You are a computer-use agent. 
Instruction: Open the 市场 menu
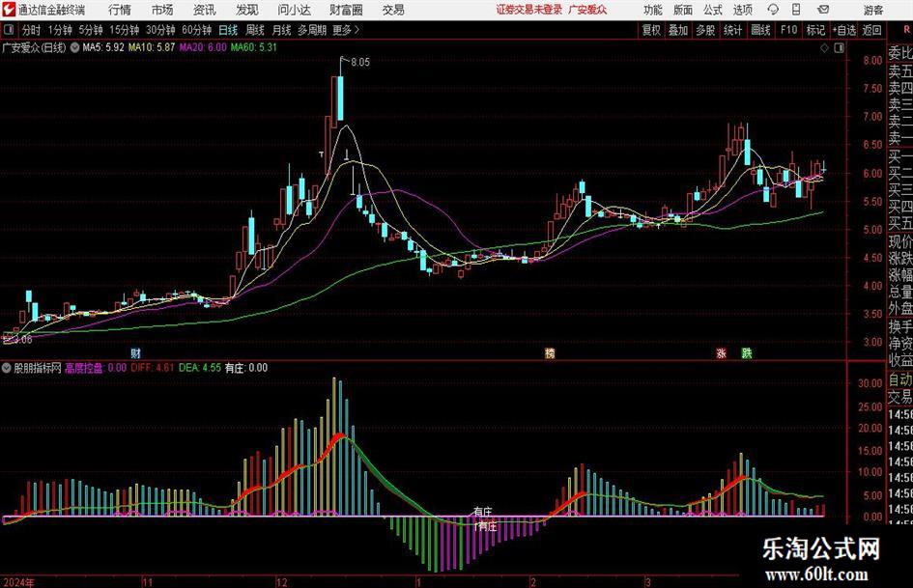coord(162,10)
